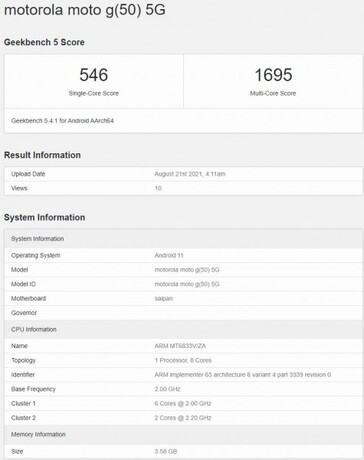Viewport: 364px width, 460px height.
Task: Click the 'Operating System' label
Action: click(36, 255)
